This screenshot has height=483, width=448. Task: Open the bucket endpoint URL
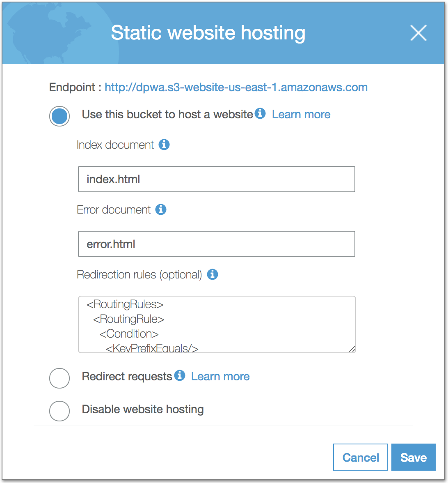236,87
